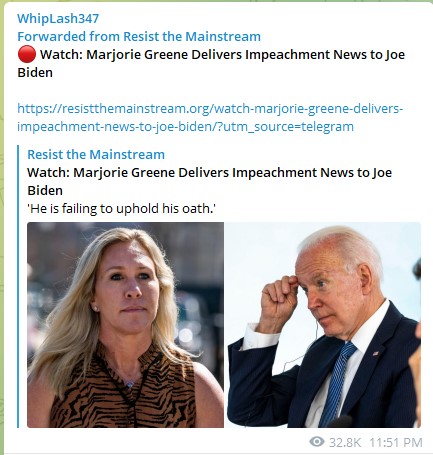The image size is (433, 455).
Task: Open the WhipLash347 sender profile
Action: click(58, 18)
